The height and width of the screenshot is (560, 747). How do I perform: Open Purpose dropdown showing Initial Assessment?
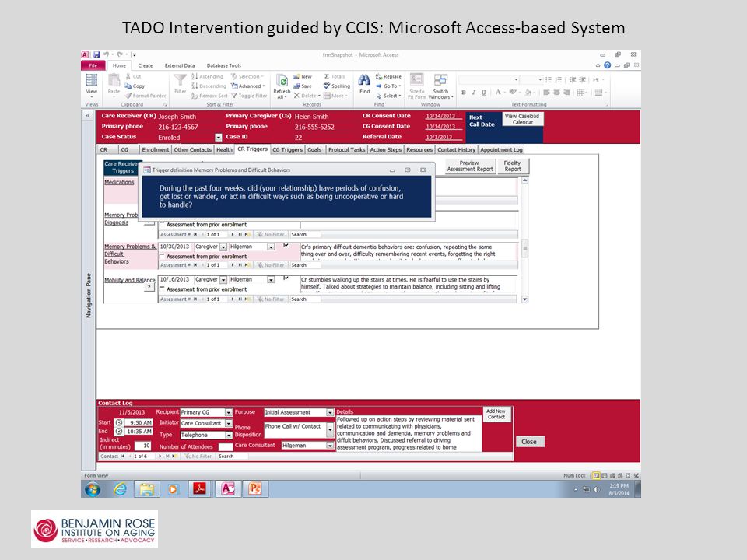click(330, 412)
